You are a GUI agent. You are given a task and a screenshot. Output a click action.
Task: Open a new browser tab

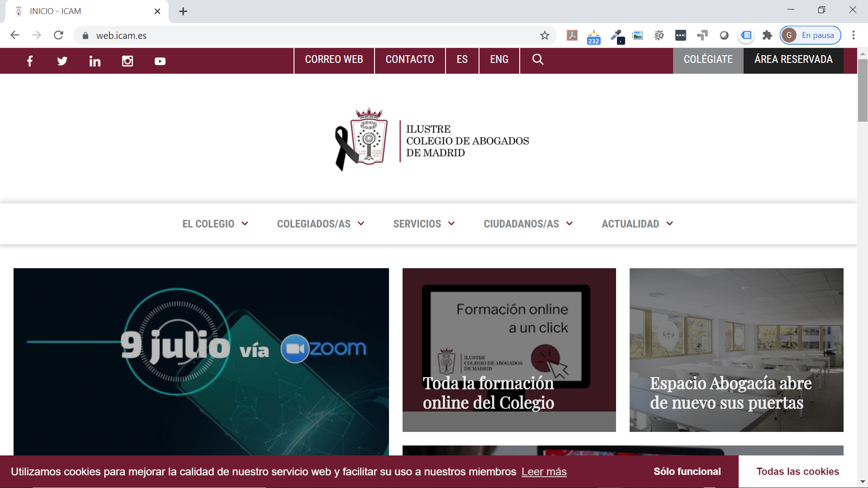coord(183,11)
